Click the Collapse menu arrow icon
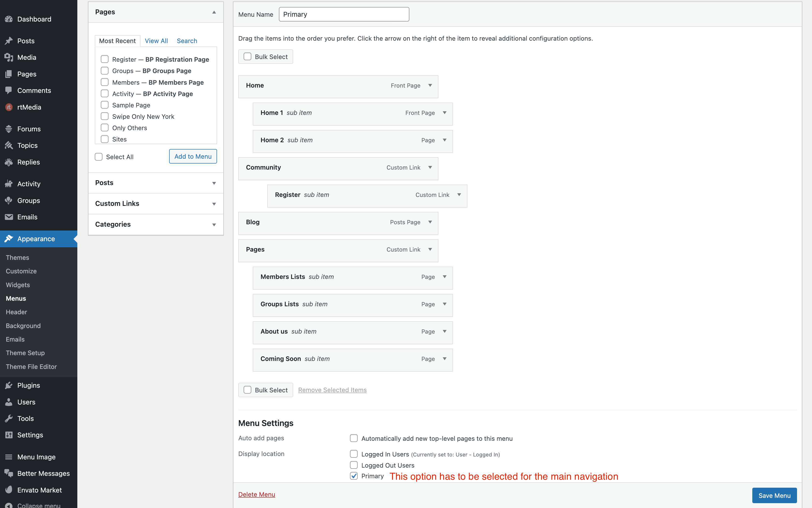The height and width of the screenshot is (508, 812). [9, 505]
